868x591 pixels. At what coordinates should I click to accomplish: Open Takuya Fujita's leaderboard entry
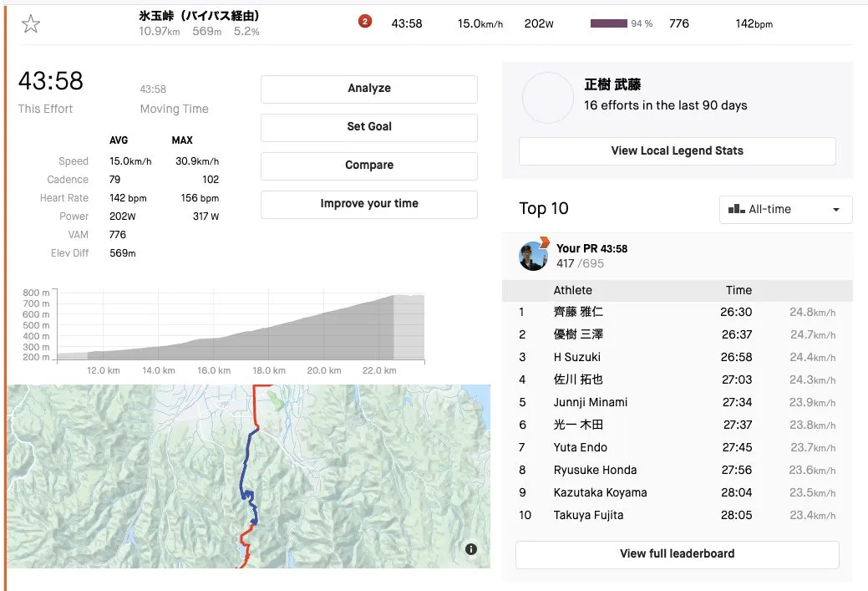pos(588,515)
